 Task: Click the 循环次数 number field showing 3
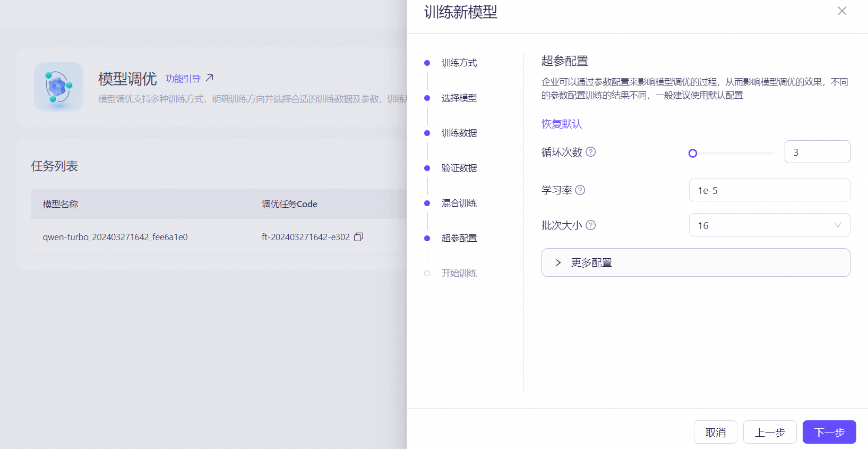817,152
